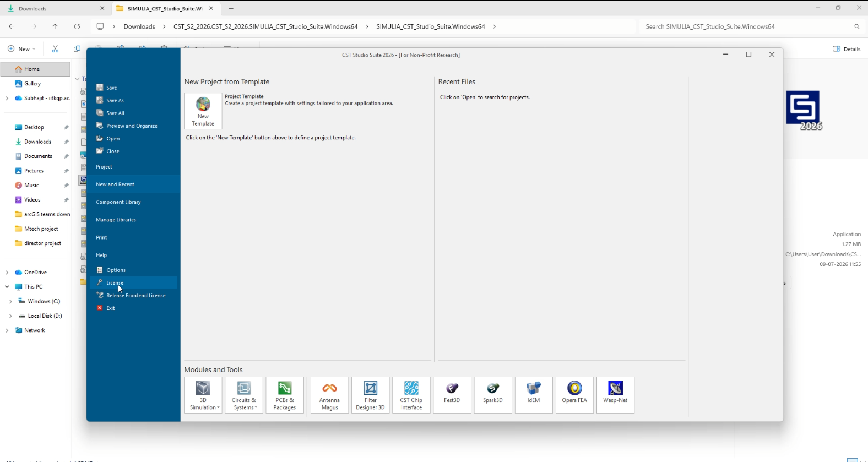Collapse the This PC tree node
The image size is (868, 462).
pos(7,287)
